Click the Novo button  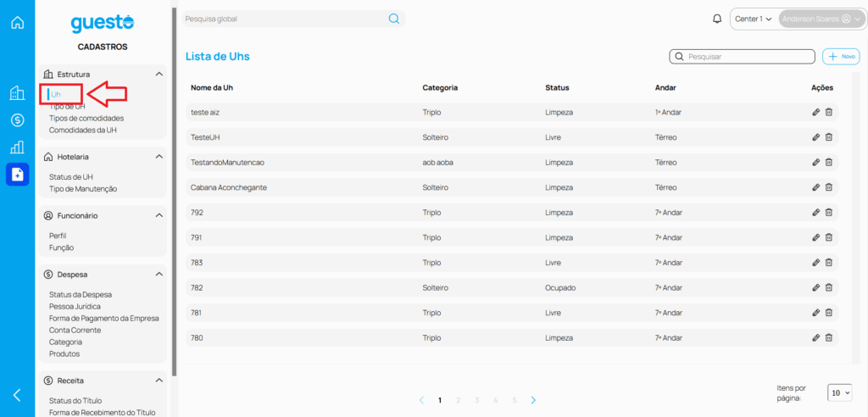coord(841,57)
